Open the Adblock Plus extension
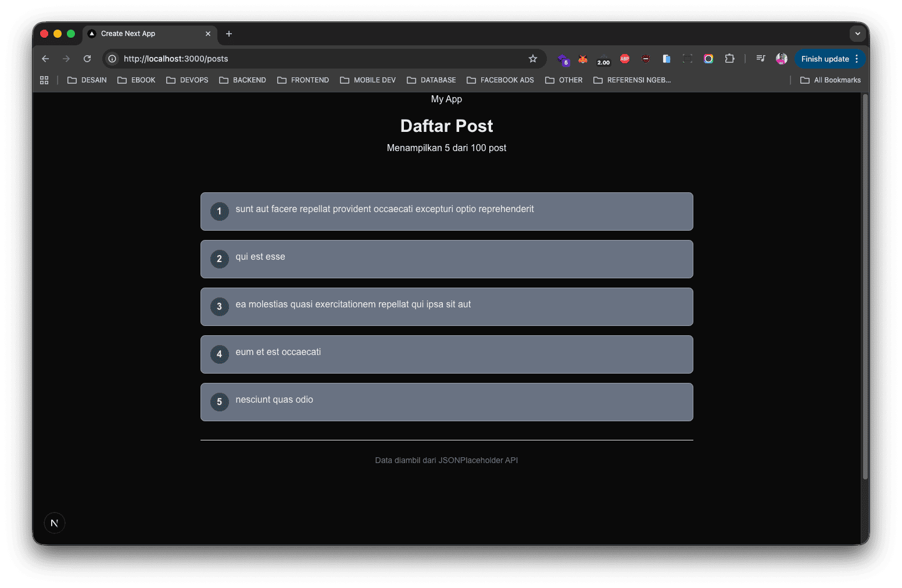Viewport: 902px width, 588px height. point(624,59)
